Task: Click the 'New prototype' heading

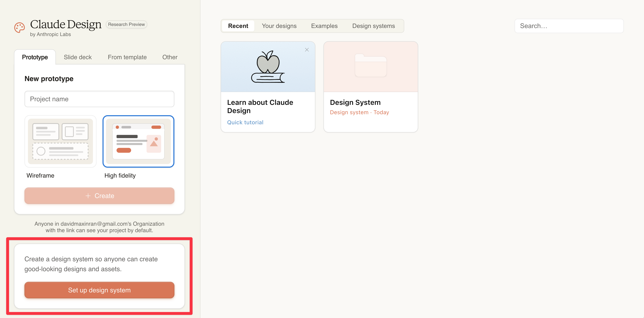Action: (x=49, y=78)
